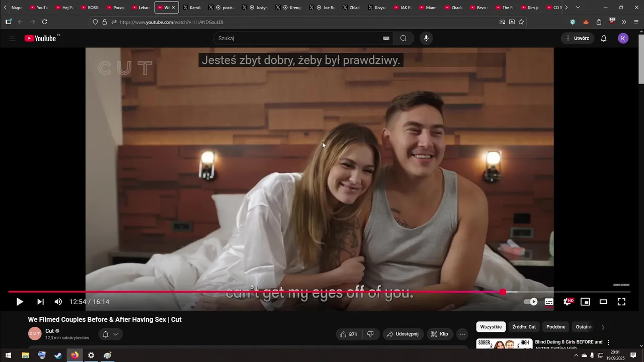Viewport: 644px width, 362px height.
Task: Open Windows Start menu
Action: coord(8,355)
